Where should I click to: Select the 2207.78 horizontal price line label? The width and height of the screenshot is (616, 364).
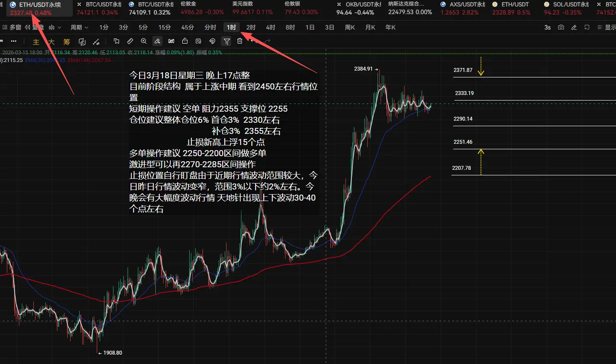tap(461, 168)
